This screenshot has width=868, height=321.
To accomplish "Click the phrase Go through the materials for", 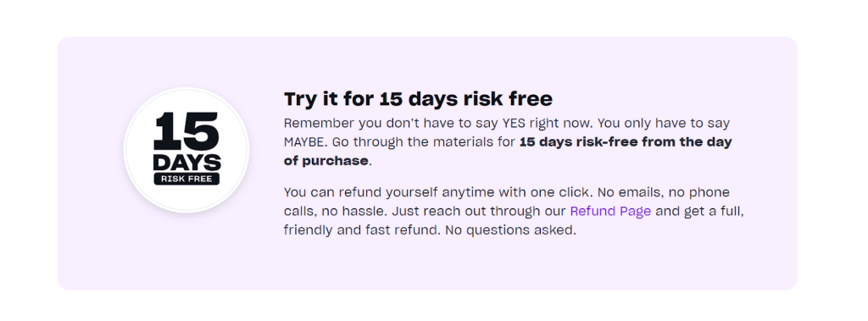I will point(426,141).
